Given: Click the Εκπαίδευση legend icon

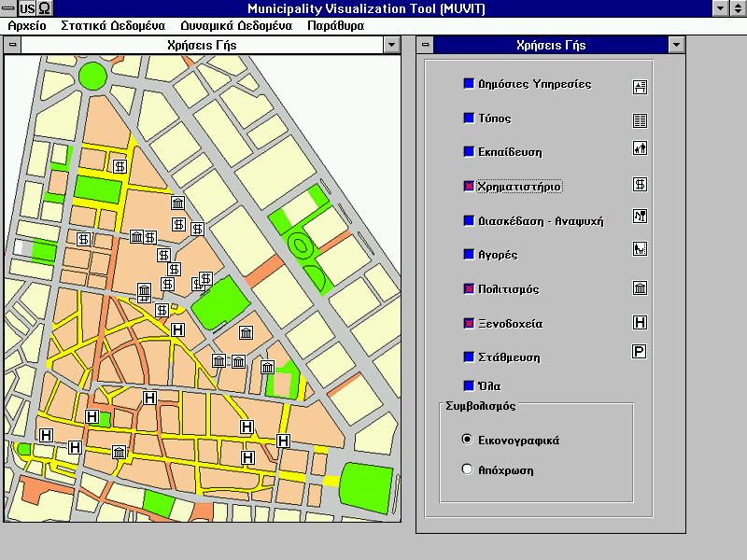Looking at the screenshot, I should coord(640,148).
